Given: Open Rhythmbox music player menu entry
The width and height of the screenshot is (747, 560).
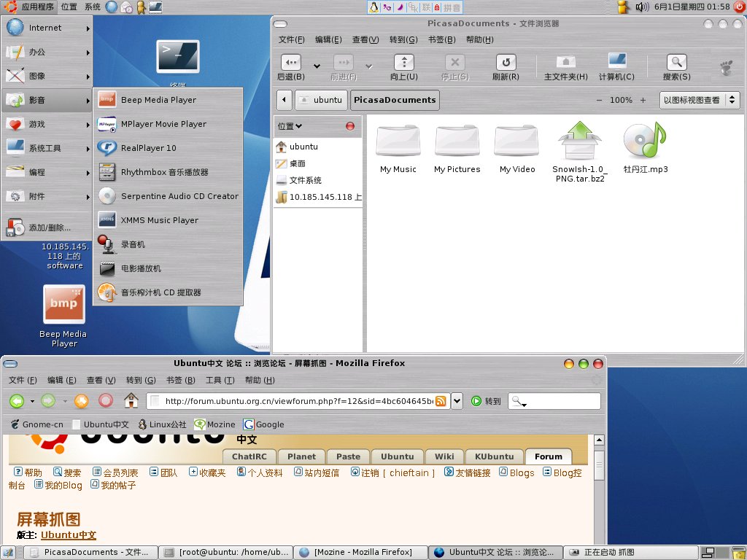Looking at the screenshot, I should tap(168, 172).
